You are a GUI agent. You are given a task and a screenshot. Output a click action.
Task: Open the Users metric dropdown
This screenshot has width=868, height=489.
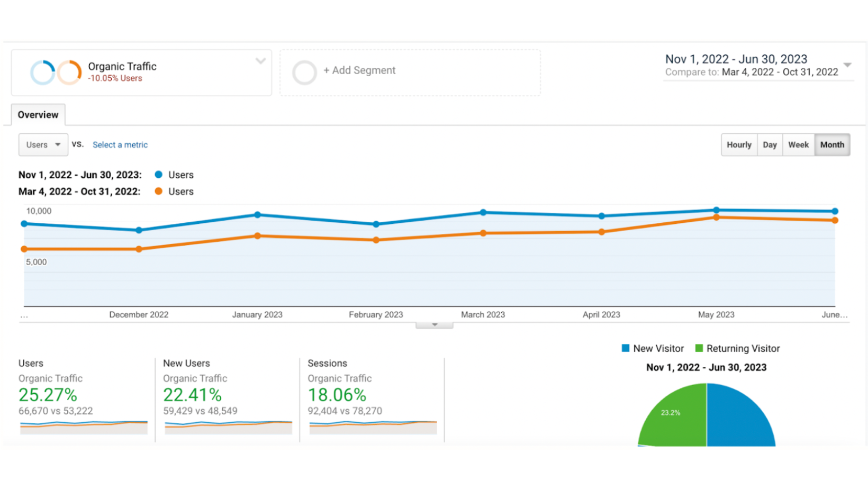point(43,144)
